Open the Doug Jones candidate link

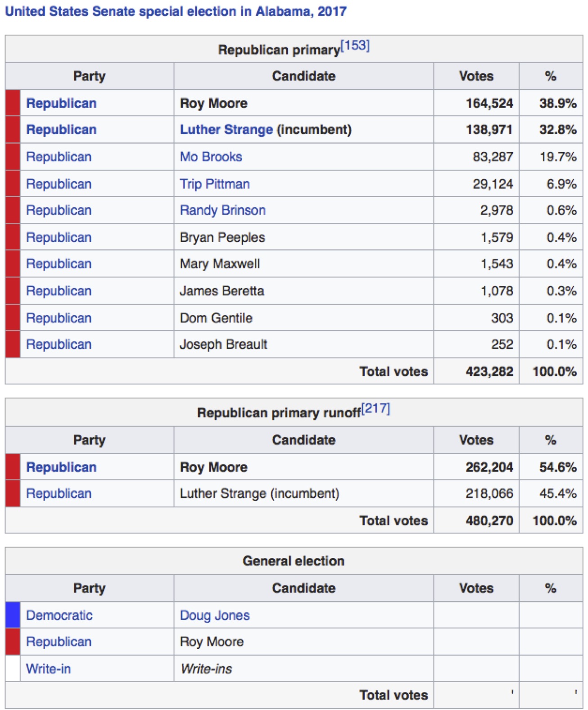coord(214,615)
